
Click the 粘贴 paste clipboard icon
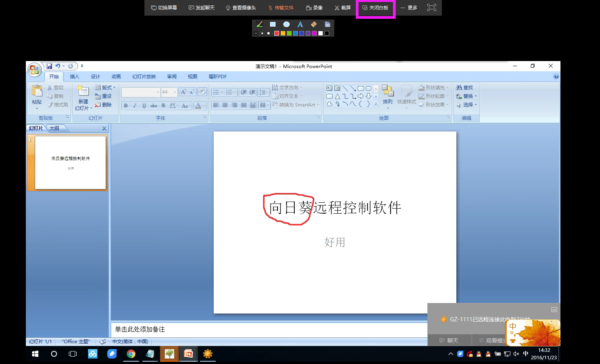pos(37,91)
